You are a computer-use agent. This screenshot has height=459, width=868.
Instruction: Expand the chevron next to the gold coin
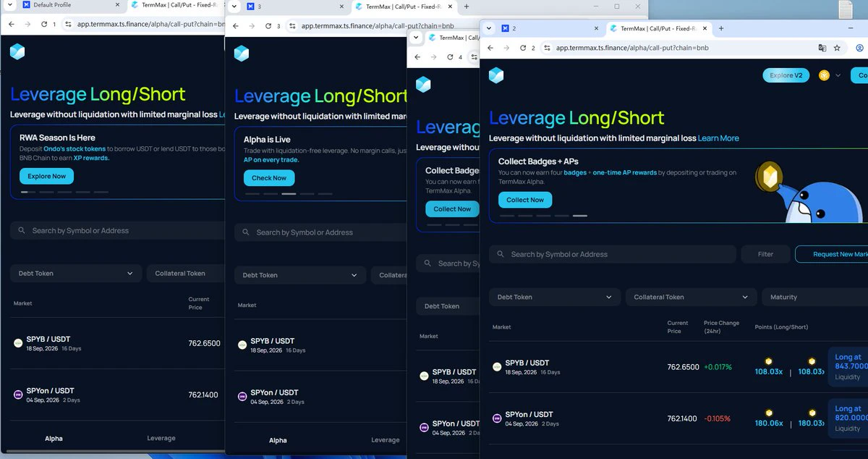click(838, 75)
